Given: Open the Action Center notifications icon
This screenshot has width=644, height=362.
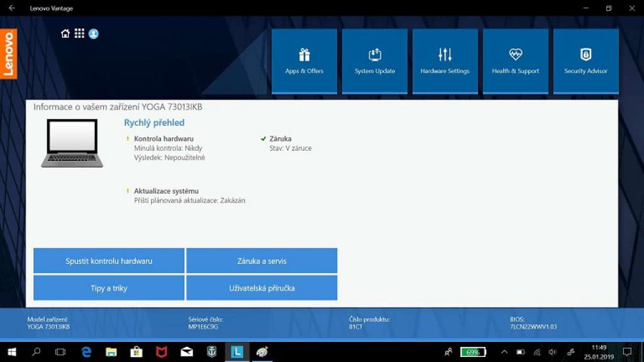Looking at the screenshot, I should [627, 352].
